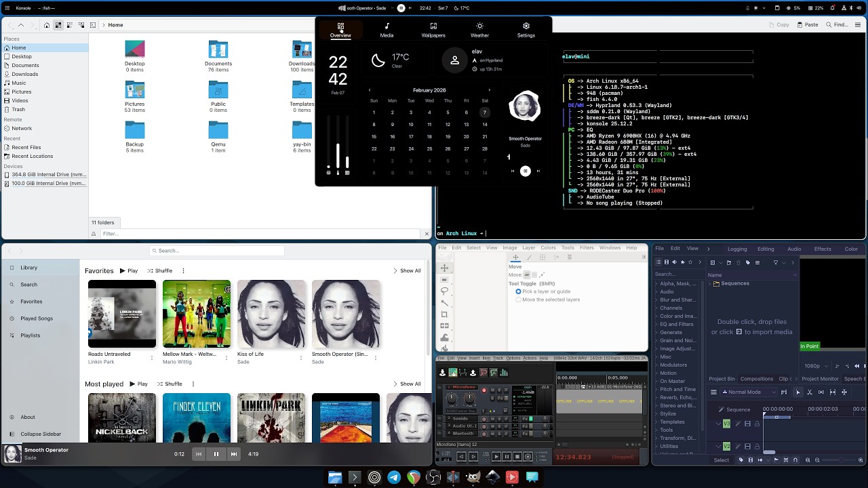Select the Rectangle Select tool in GIMP
Screen dimensions: 868x488
[444, 280]
